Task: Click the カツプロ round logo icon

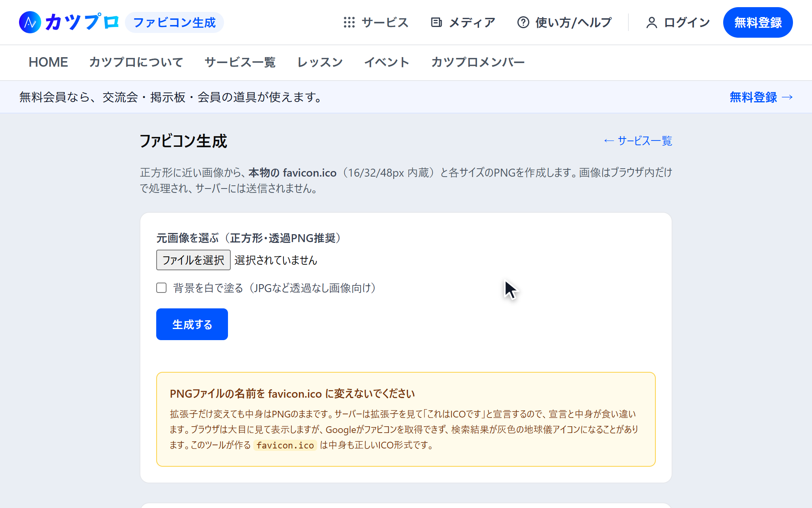Action: 30,22
